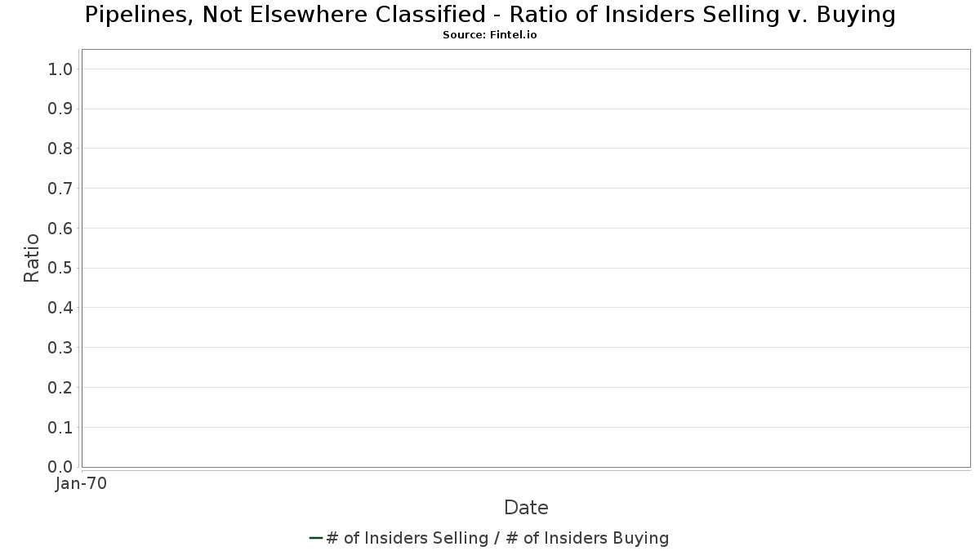This screenshot has height=551, width=980.
Task: Click the 0.5 y-axis tick label
Action: point(61,269)
